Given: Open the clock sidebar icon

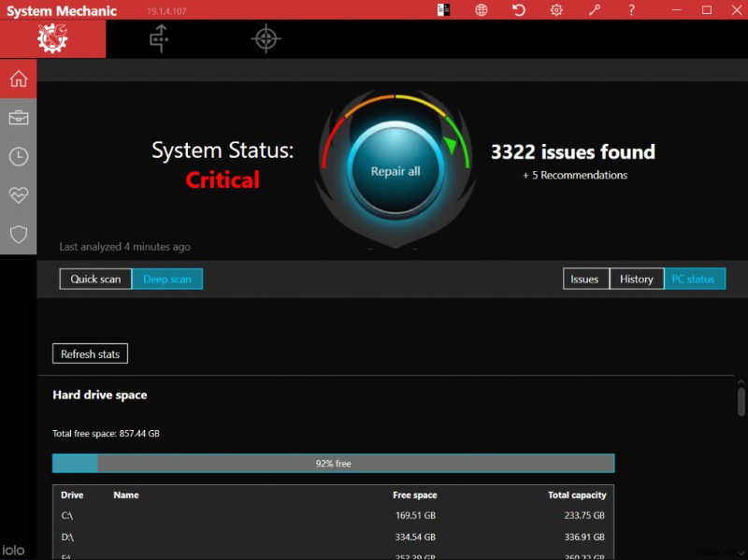Looking at the screenshot, I should [x=18, y=156].
